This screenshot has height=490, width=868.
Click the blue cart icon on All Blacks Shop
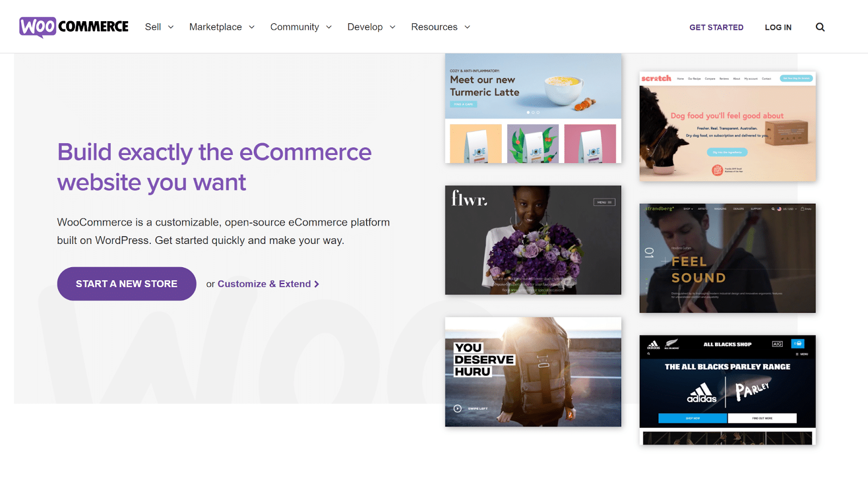[797, 343]
